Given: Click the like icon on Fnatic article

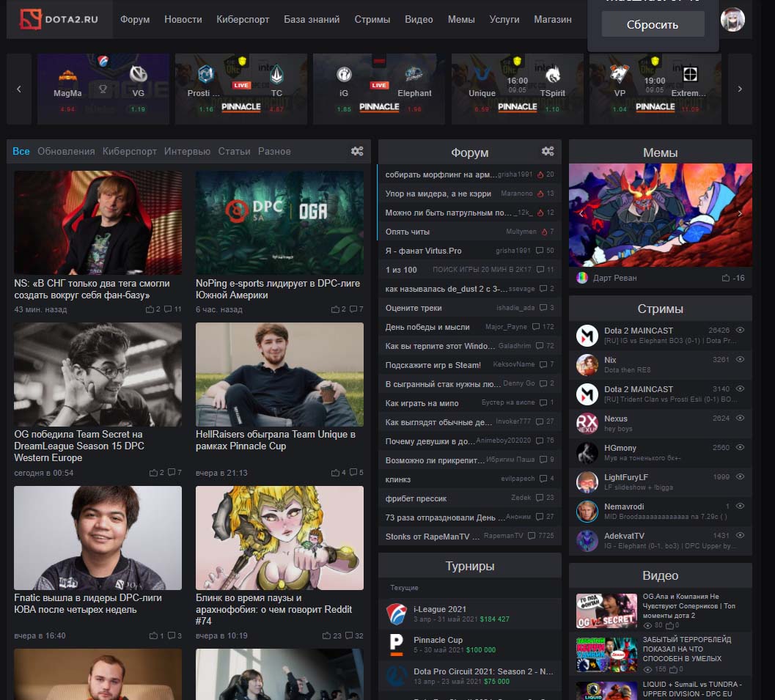Looking at the screenshot, I should pyautogui.click(x=153, y=635).
